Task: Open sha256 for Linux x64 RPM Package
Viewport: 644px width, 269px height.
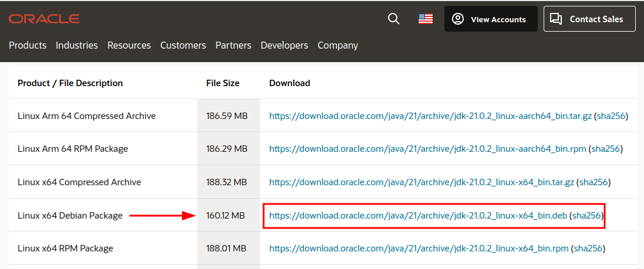Action: click(588, 248)
